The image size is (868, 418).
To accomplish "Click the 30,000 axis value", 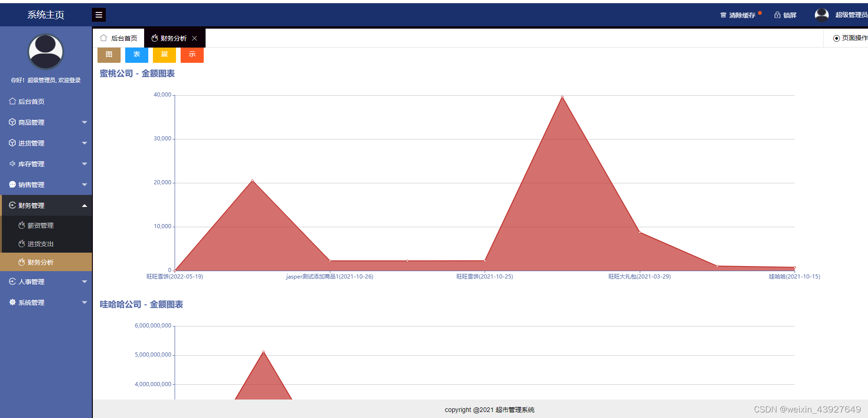I will 163,139.
